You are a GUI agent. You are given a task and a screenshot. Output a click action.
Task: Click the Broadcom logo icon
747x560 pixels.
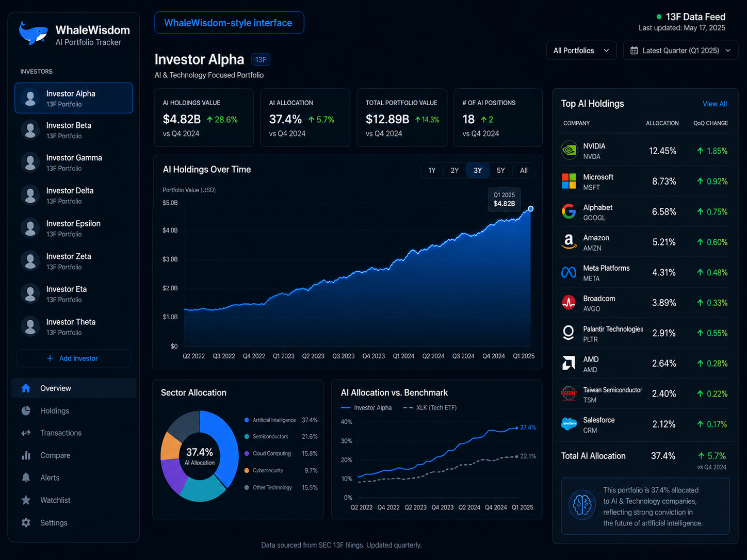point(569,303)
